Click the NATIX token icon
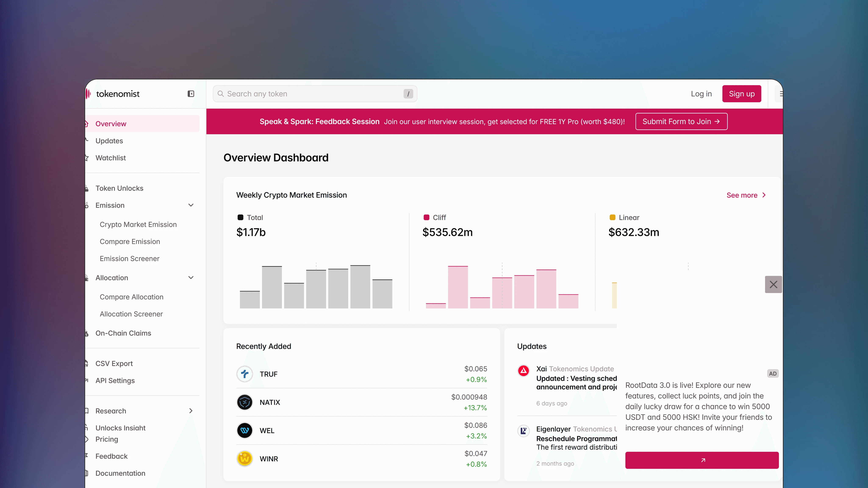Screen dimensions: 868x488 pos(245,402)
